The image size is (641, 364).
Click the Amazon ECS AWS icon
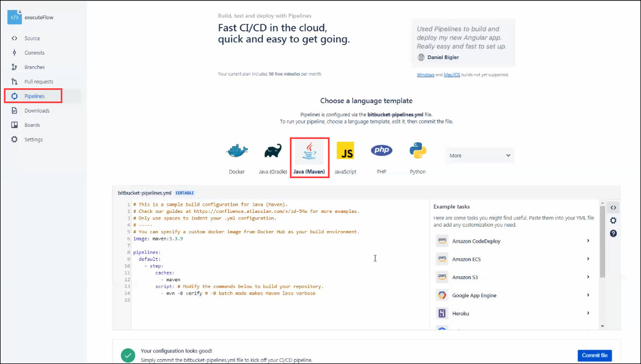click(x=442, y=259)
